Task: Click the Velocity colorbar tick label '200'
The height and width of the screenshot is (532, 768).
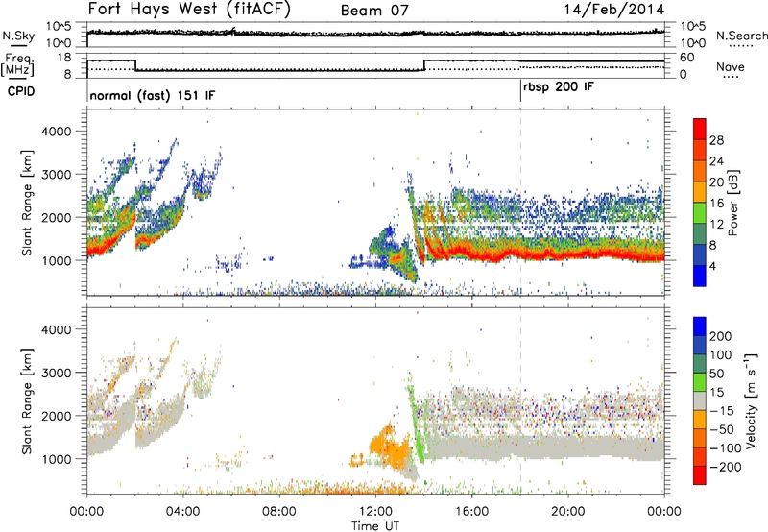Action: pos(721,336)
